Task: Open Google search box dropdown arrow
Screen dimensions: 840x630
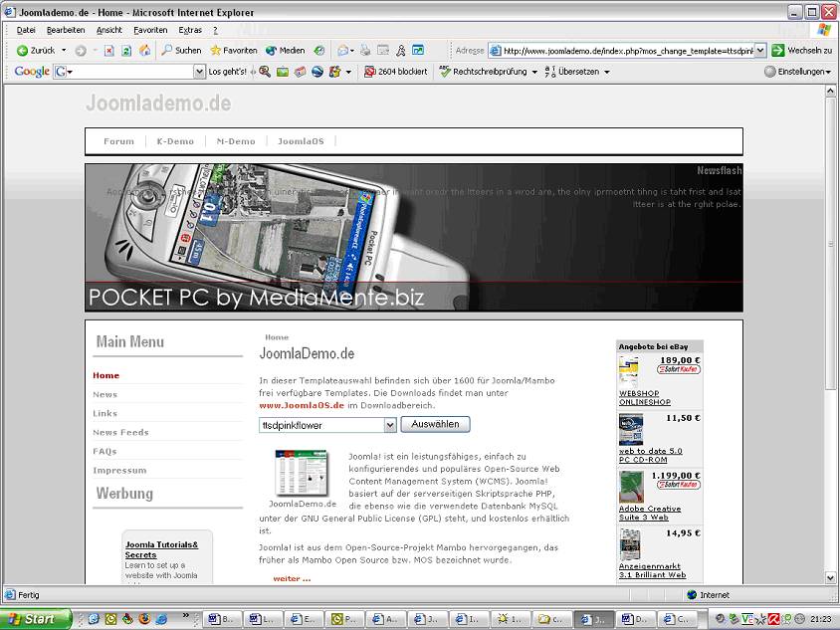Action: click(199, 72)
